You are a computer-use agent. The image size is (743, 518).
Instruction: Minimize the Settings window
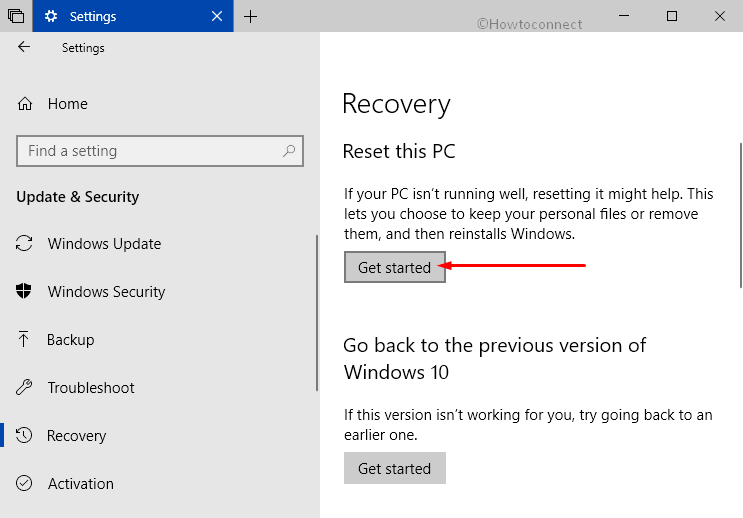point(624,16)
